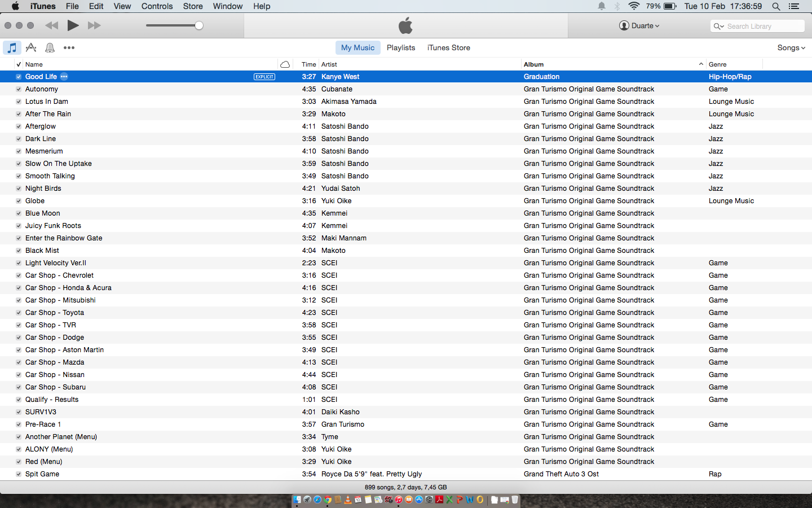The height and width of the screenshot is (508, 812).
Task: Select the SURV1V3 track row
Action: pos(406,412)
